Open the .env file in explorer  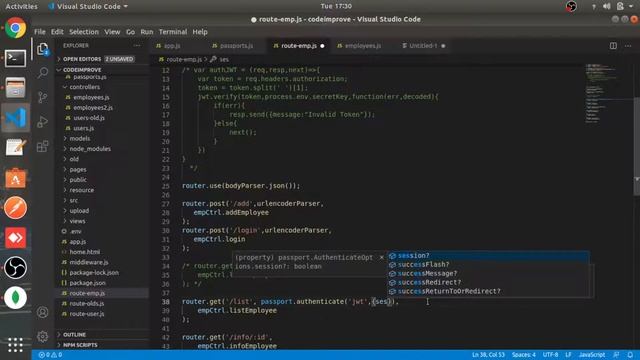pyautogui.click(x=76, y=231)
